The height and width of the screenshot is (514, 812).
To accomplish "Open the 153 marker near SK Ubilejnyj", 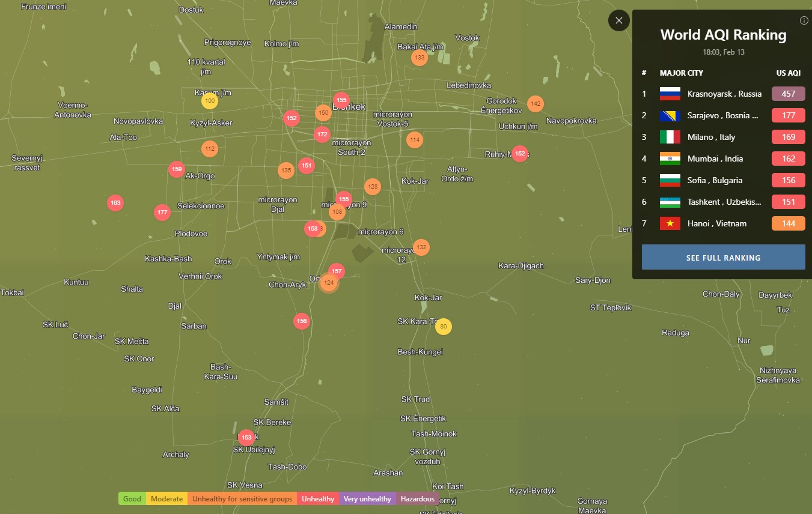I will (246, 438).
